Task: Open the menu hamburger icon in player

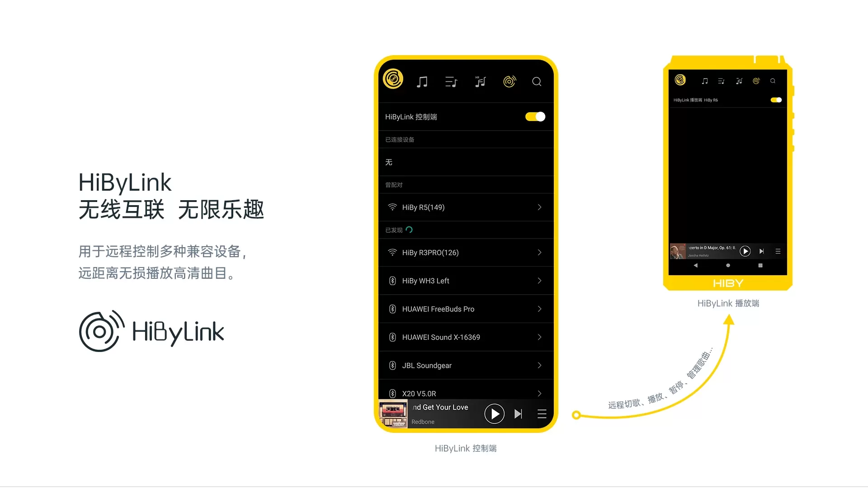Action: [541, 413]
